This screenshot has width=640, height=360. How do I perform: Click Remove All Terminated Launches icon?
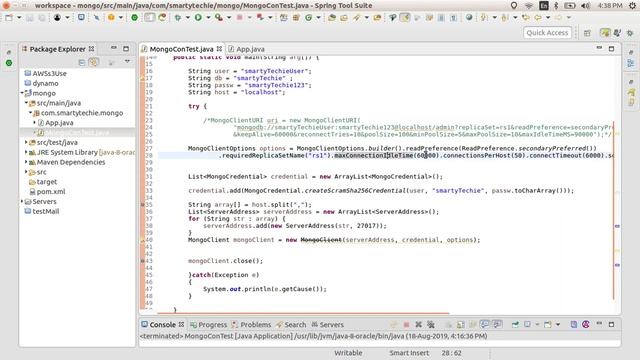pyautogui.click(x=431, y=324)
